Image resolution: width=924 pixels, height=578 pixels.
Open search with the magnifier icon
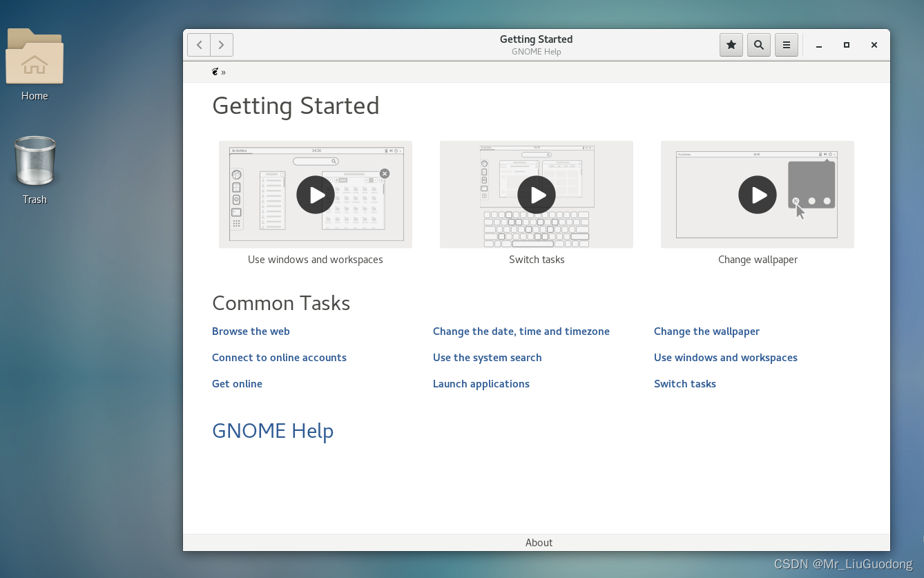point(759,45)
